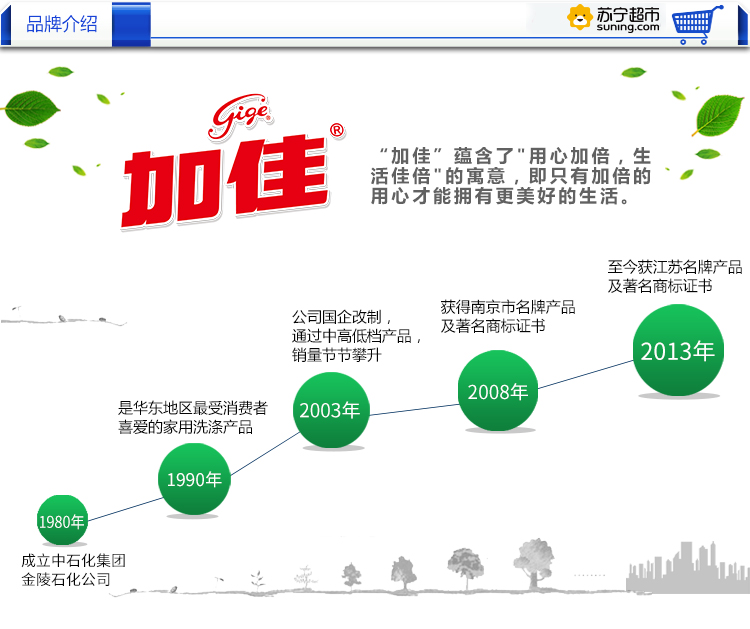Click the slogan line 用心才能拥有更美好的生活
Image resolution: width=750 pixels, height=629 pixels.
click(x=500, y=196)
